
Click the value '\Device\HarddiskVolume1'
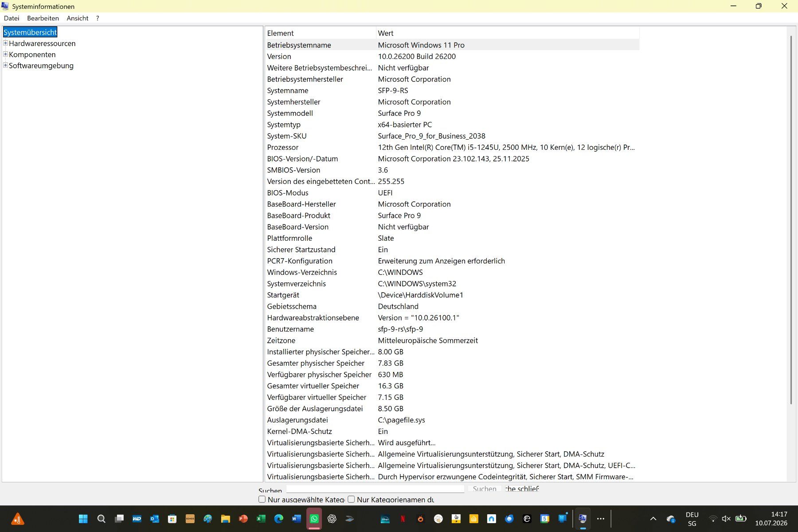[x=420, y=295]
